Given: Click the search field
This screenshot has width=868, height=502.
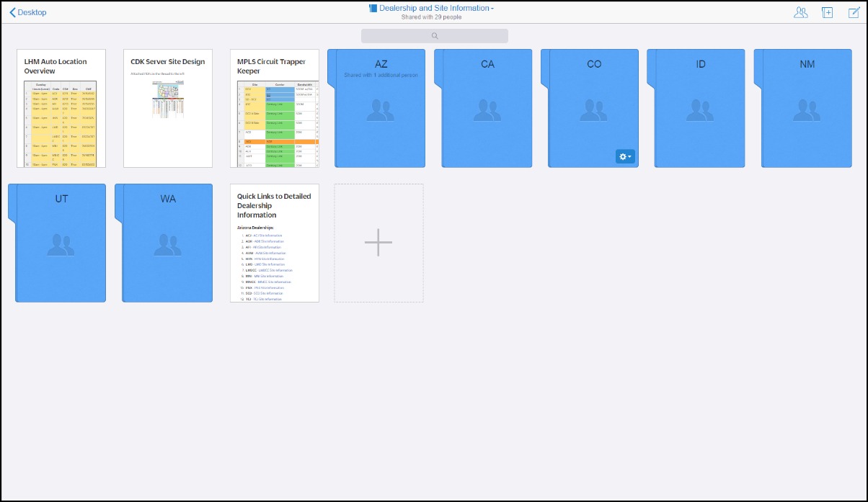Looking at the screenshot, I should click(x=435, y=36).
